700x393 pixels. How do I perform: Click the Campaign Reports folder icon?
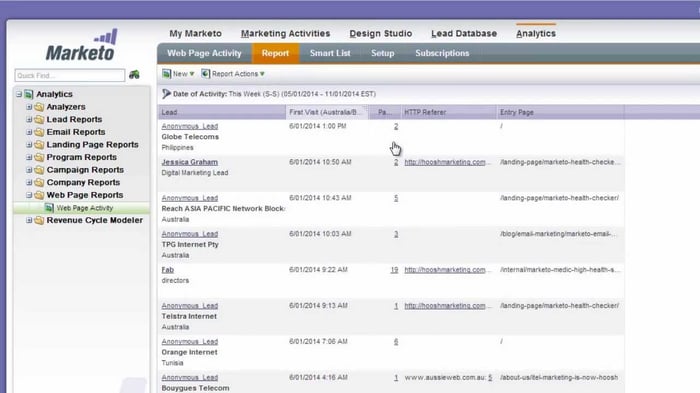click(x=39, y=170)
